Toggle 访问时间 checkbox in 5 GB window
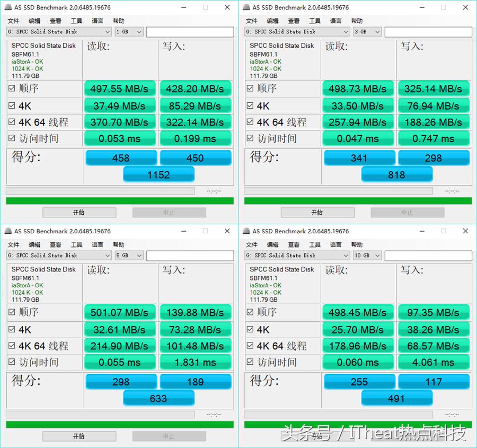The image size is (477, 448). point(12,362)
